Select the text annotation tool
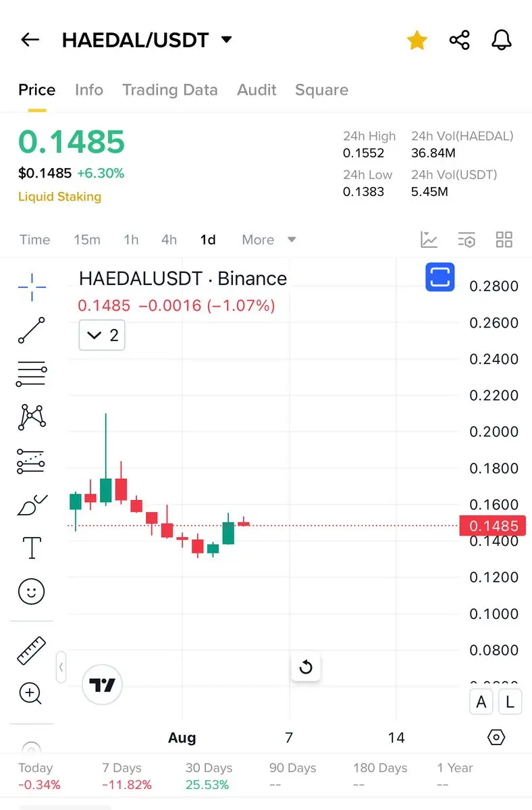This screenshot has height=810, width=532. click(x=32, y=548)
